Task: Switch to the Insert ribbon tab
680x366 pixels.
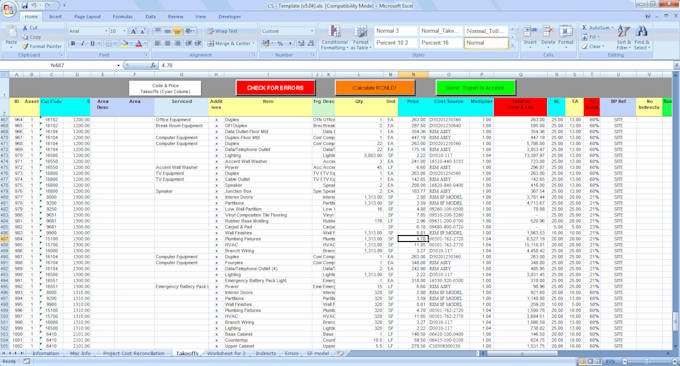Action: tap(55, 16)
